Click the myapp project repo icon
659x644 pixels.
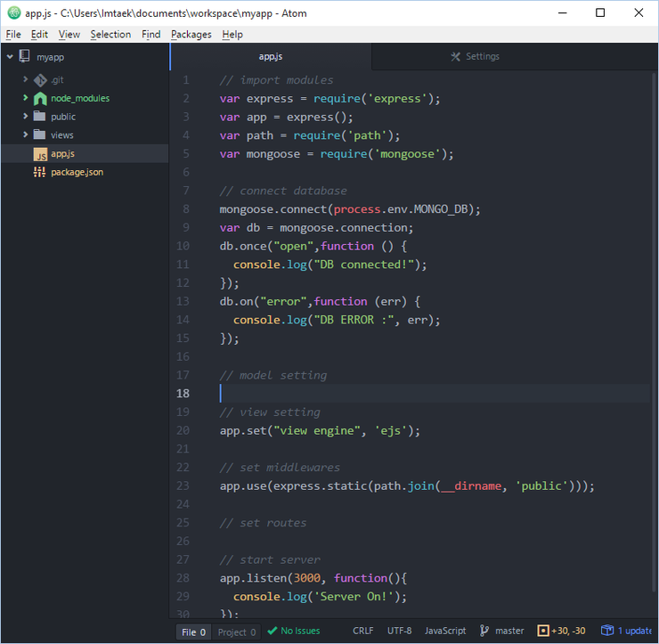tap(25, 56)
